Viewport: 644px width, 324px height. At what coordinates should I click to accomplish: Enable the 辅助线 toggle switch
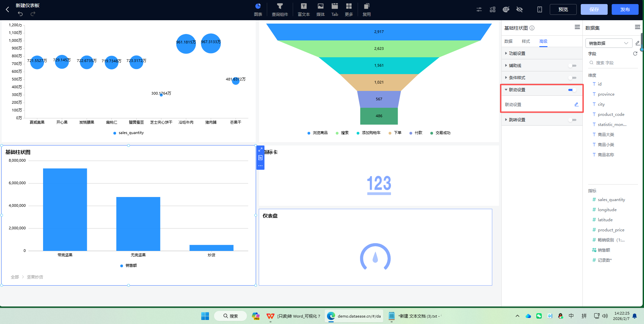(573, 66)
